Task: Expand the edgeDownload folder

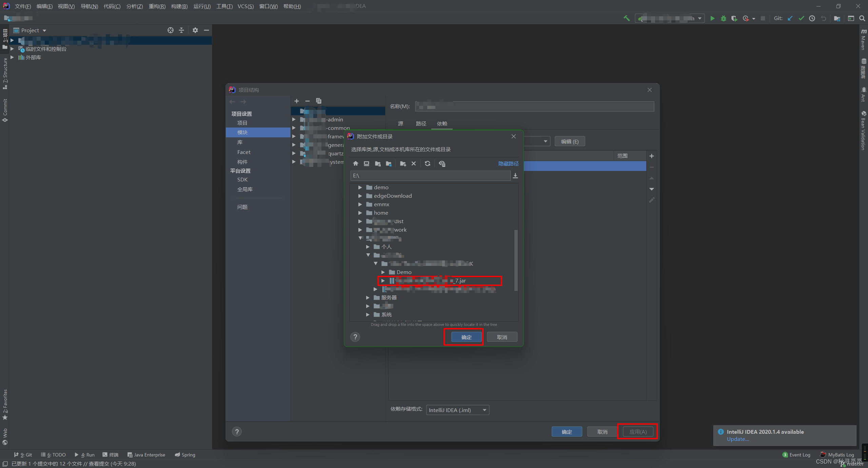Action: (360, 196)
